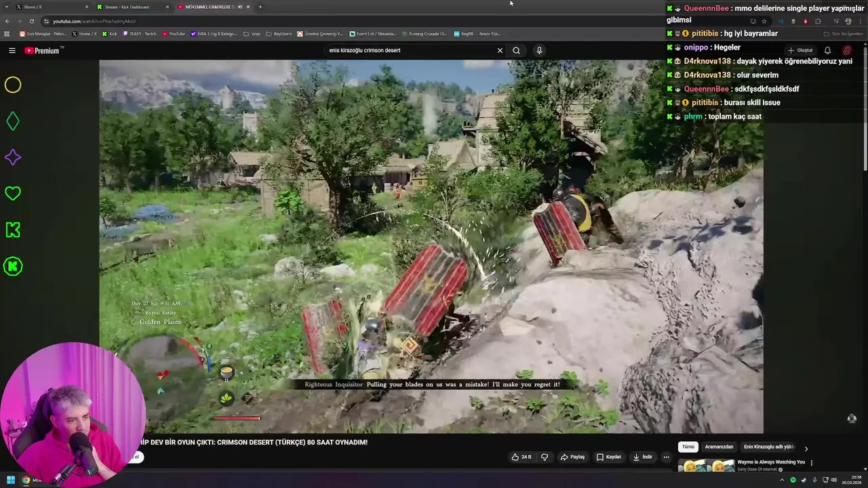The width and height of the screenshot is (868, 488).
Task: Open the ImgBB bookmark
Action: point(477,33)
